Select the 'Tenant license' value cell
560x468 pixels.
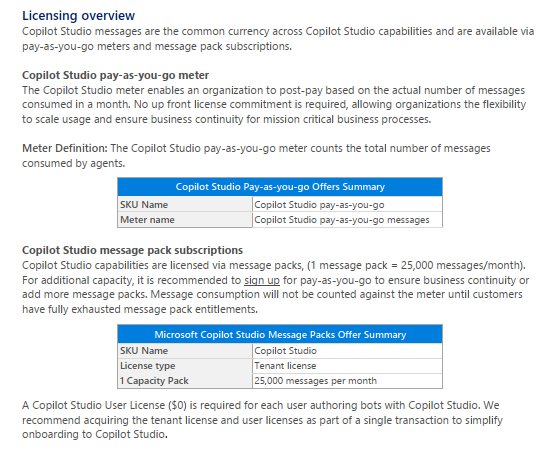click(x=347, y=365)
